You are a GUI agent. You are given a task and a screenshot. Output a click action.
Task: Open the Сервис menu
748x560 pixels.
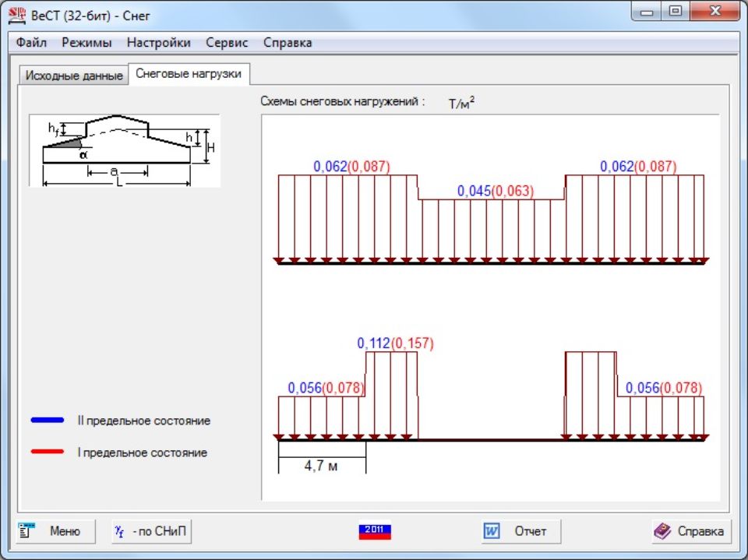[x=227, y=43]
